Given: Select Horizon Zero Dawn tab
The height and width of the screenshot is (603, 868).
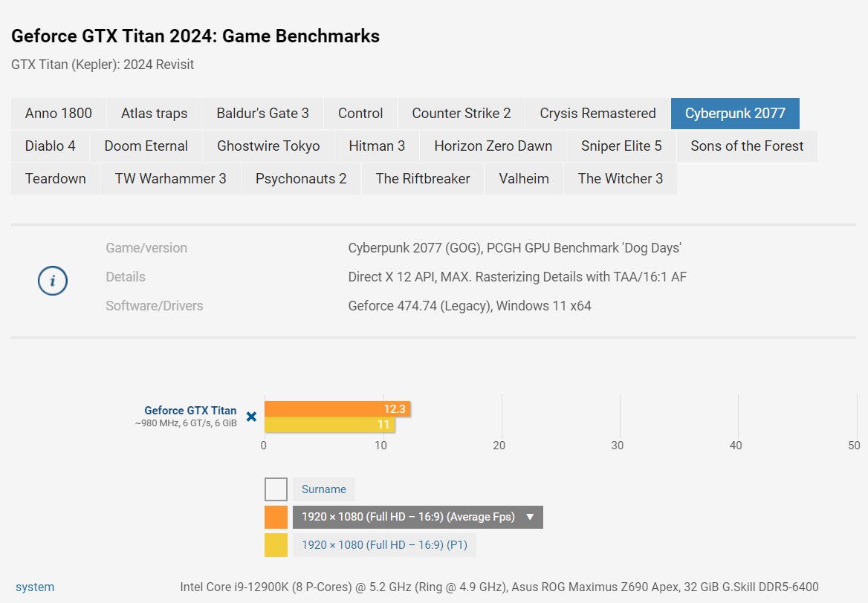Looking at the screenshot, I should point(493,146).
